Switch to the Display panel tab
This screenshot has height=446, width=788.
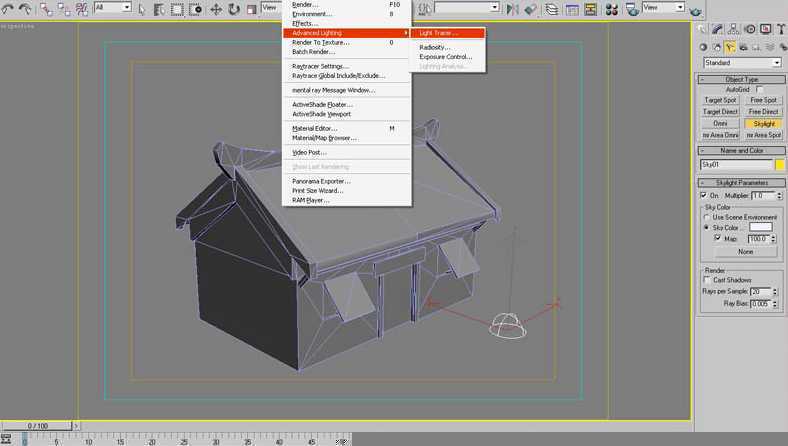pos(765,29)
